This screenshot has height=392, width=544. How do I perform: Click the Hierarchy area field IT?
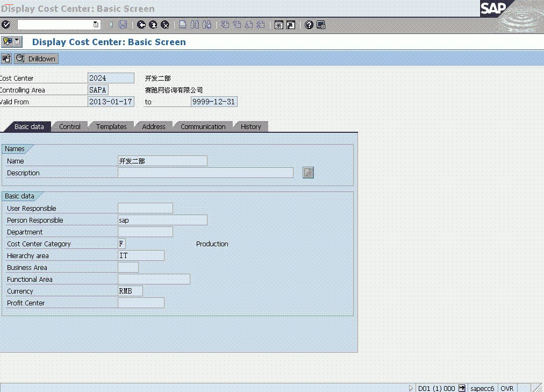click(x=141, y=255)
